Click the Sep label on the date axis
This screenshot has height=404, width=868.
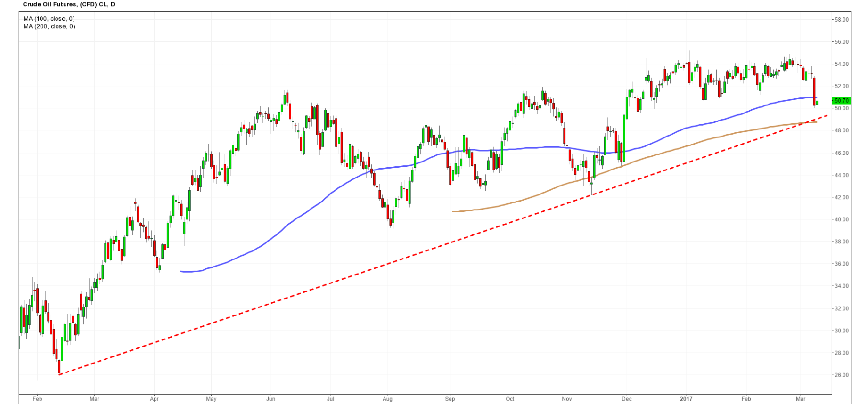[x=450, y=399]
